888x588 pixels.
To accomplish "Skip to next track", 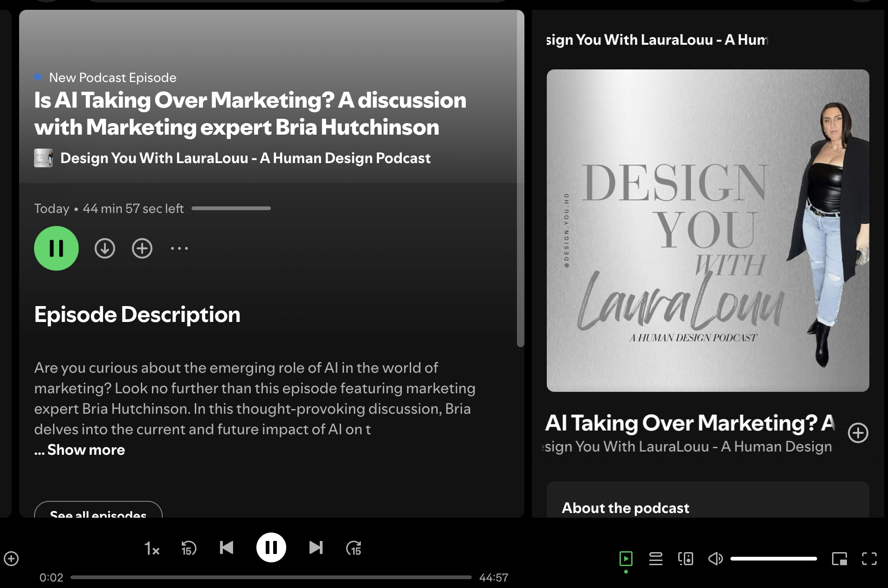I will (316, 547).
